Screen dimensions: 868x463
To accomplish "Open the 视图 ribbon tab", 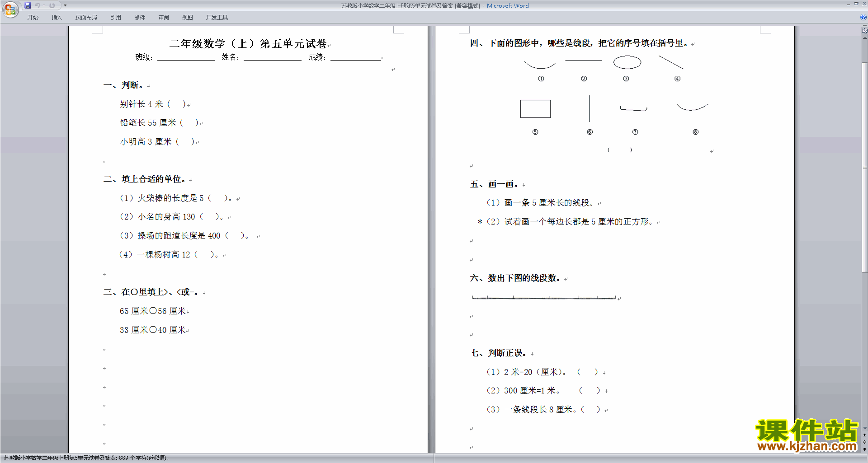I will pos(187,18).
